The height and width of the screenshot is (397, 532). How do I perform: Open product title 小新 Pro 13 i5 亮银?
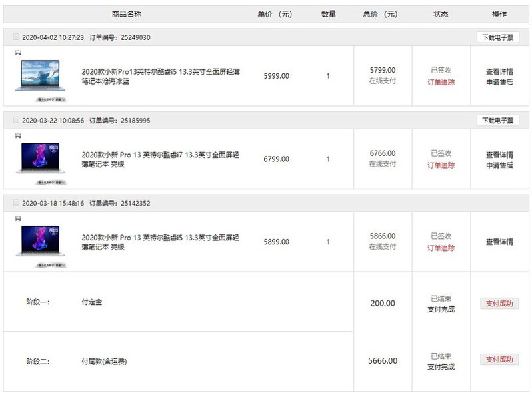click(161, 242)
